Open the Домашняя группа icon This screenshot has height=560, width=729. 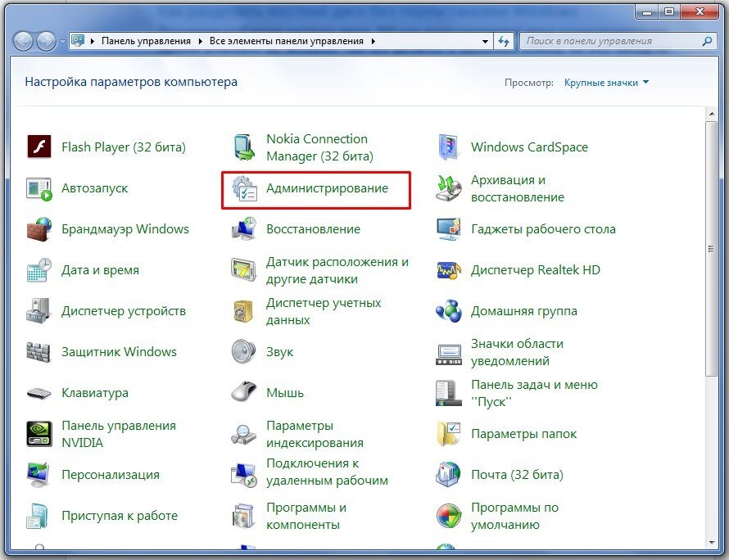pos(449,311)
